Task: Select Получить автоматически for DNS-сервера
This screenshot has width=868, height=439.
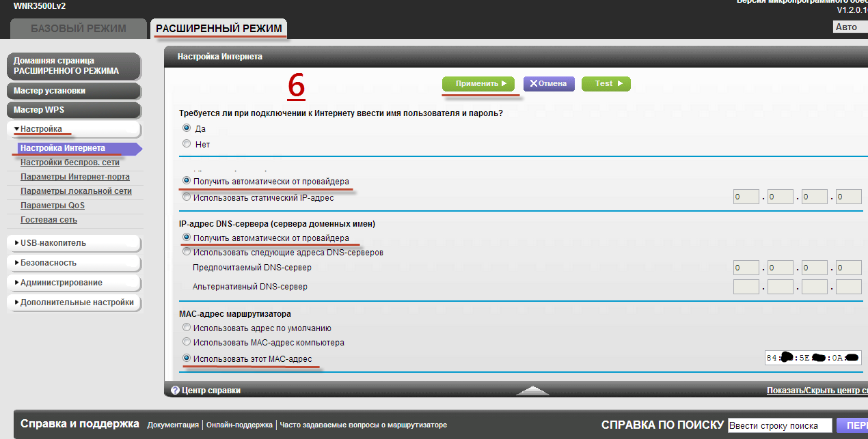Action: click(x=187, y=237)
